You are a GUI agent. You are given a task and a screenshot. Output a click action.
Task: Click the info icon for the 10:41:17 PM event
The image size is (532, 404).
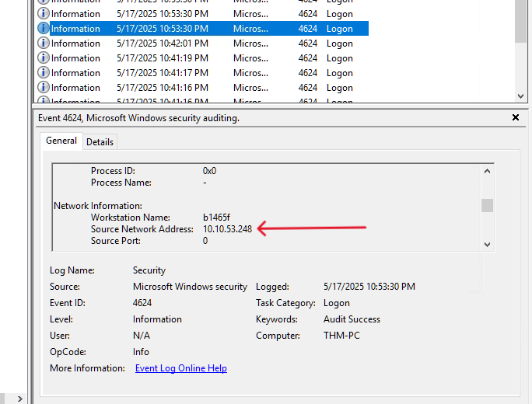tap(44, 73)
